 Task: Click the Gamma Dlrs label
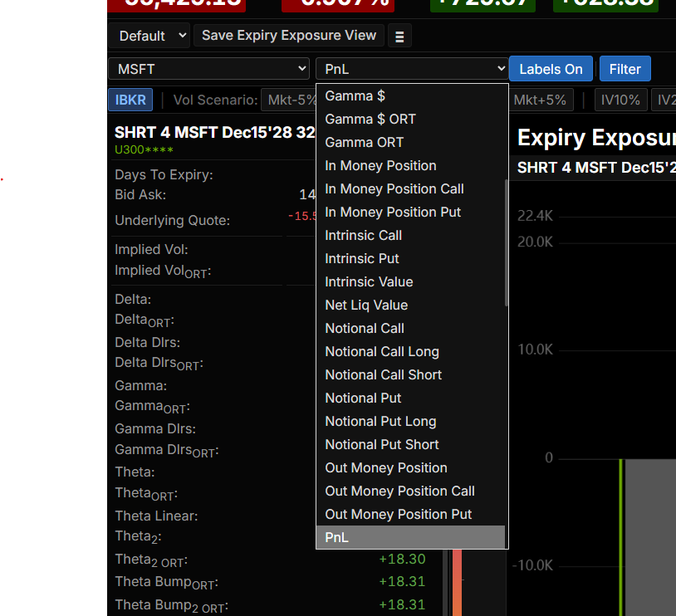tap(155, 429)
